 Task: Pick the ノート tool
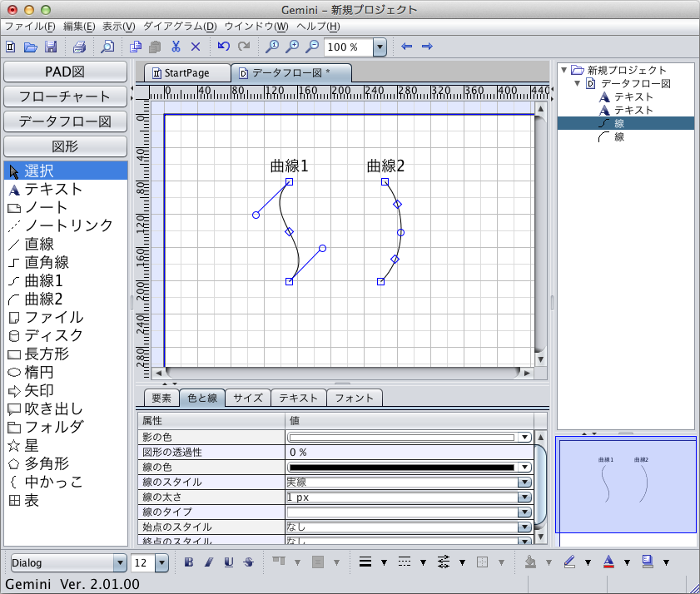click(x=66, y=207)
